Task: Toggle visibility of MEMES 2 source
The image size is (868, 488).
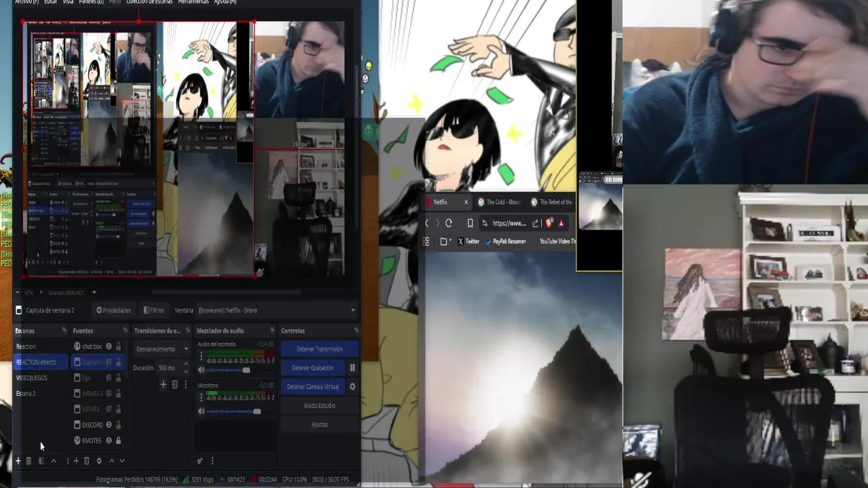Action: [108, 393]
